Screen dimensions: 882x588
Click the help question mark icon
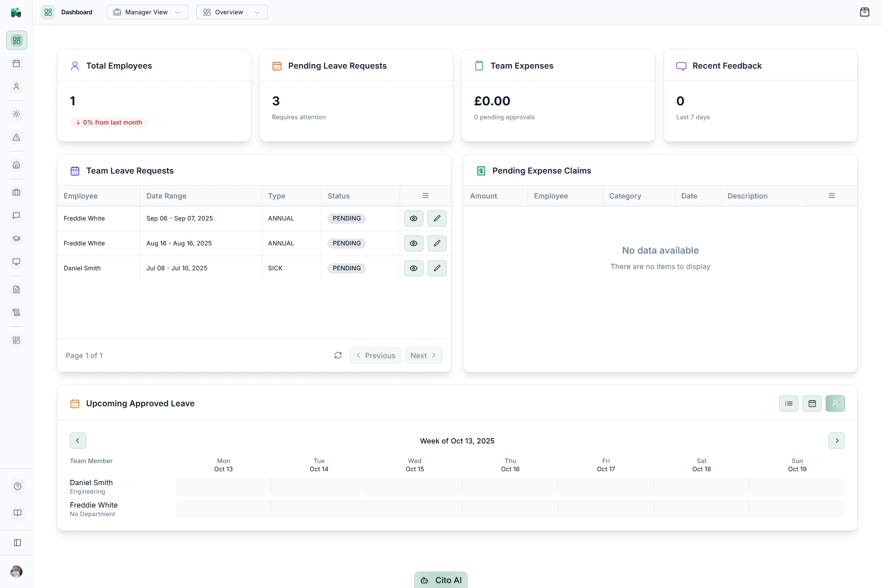17,486
